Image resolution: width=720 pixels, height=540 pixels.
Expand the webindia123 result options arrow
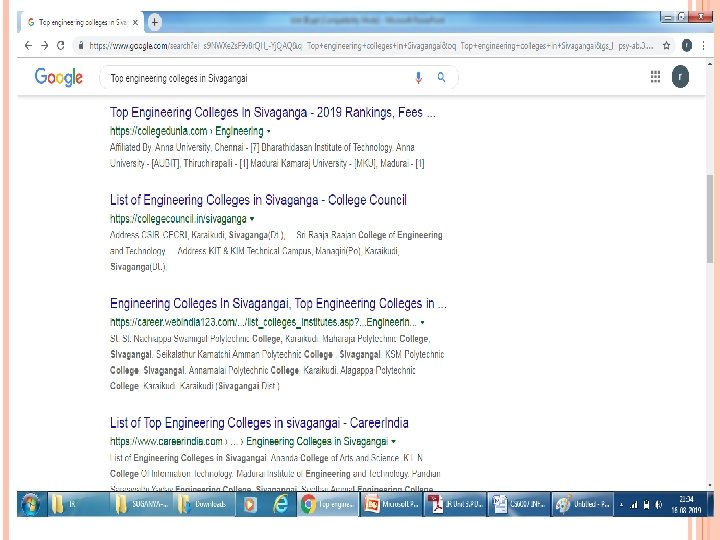pyautogui.click(x=422, y=323)
